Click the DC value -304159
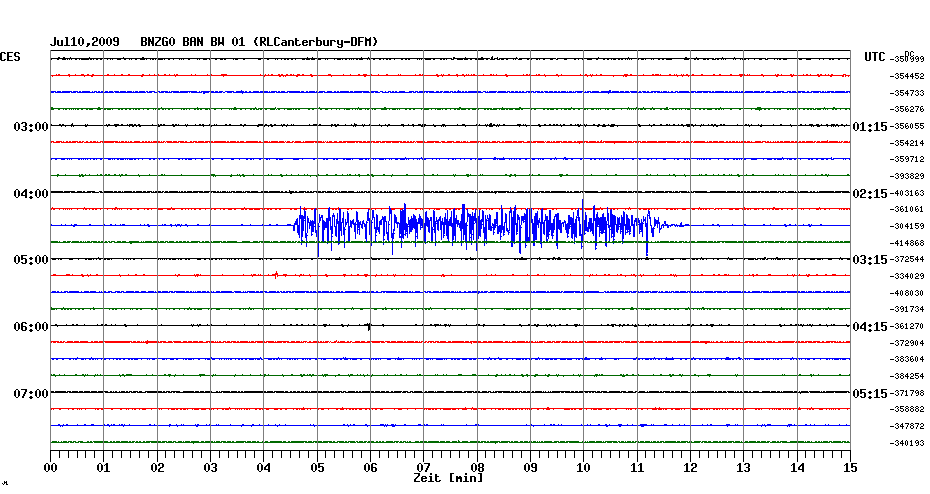 click(908, 226)
